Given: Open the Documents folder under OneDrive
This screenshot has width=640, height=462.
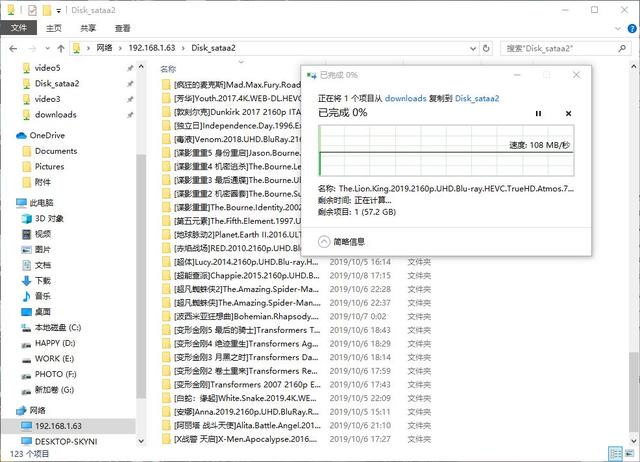Looking at the screenshot, I should pyautogui.click(x=56, y=151).
